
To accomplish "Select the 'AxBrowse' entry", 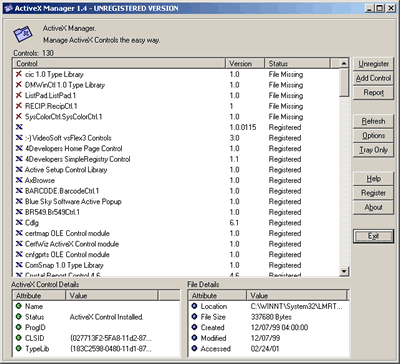I will pyautogui.click(x=40, y=180).
